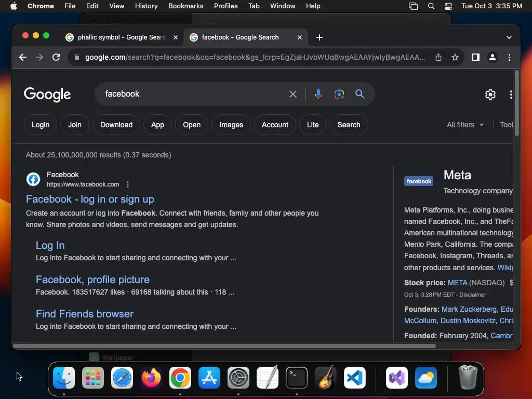The image size is (532, 399).
Task: Open the Log In sitelink
Action: point(50,245)
